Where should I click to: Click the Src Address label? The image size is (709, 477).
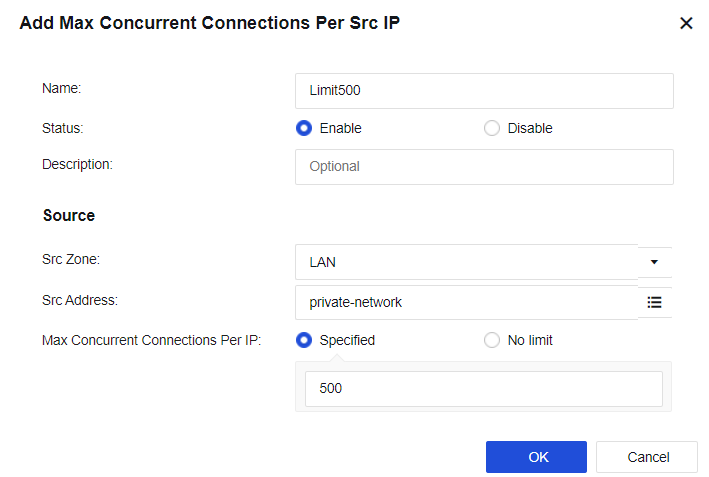(80, 299)
